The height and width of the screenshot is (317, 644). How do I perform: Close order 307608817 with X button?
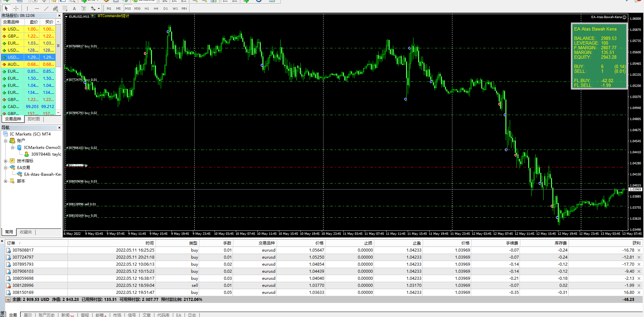click(639, 250)
